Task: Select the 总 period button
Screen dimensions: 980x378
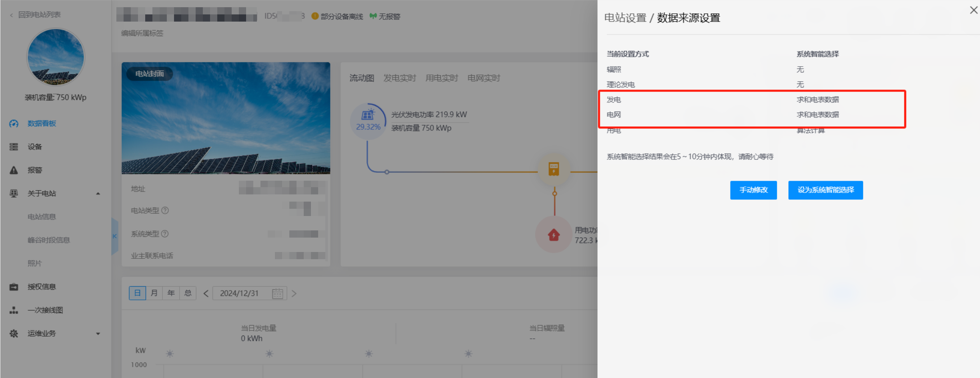Action: click(188, 293)
